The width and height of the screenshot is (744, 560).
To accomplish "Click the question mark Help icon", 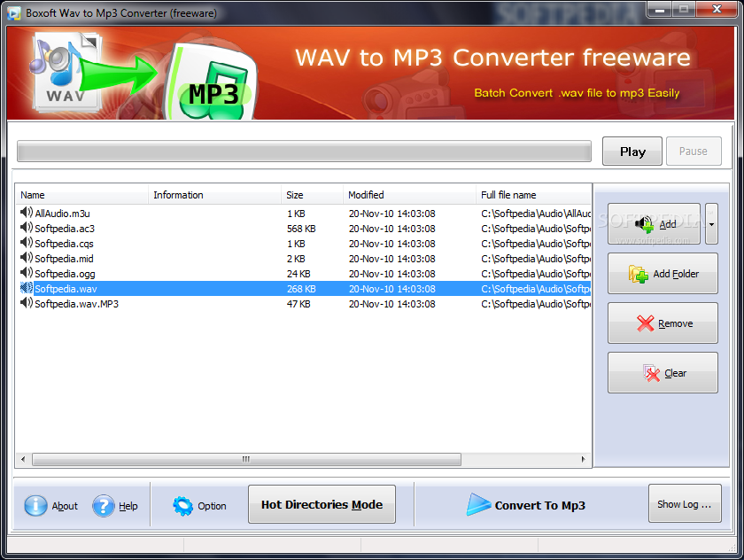I will (x=104, y=505).
